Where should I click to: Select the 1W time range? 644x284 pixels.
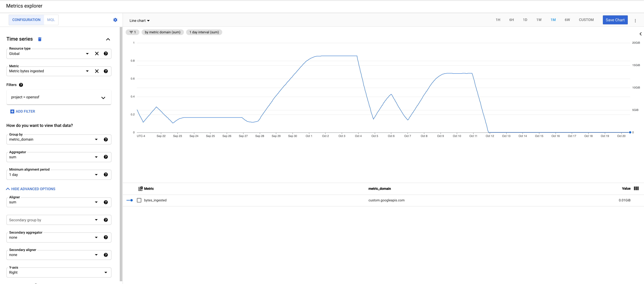[x=539, y=20]
